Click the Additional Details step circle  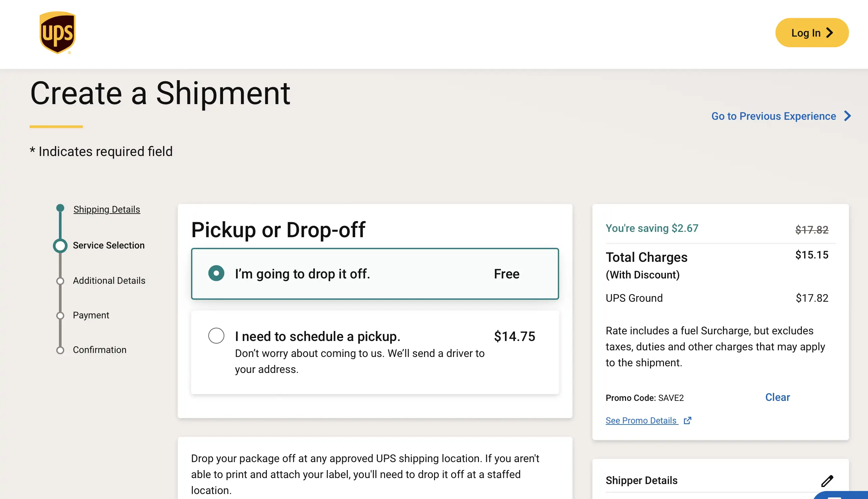pyautogui.click(x=61, y=280)
